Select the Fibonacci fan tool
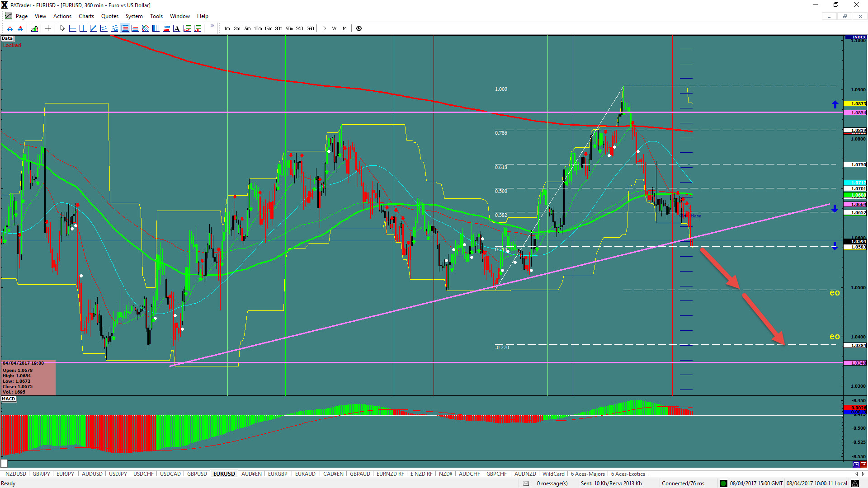The height and width of the screenshot is (488, 868). pos(145,28)
